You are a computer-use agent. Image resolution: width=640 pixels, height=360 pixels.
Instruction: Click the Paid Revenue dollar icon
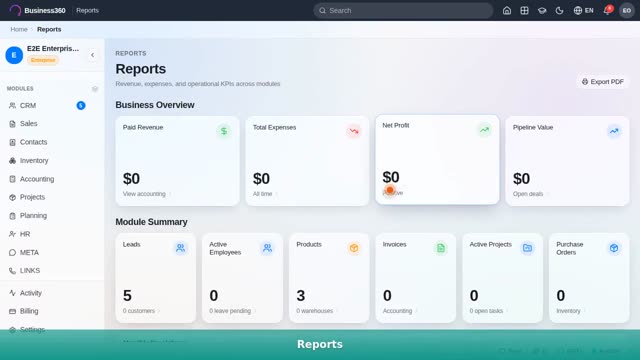[x=224, y=131]
